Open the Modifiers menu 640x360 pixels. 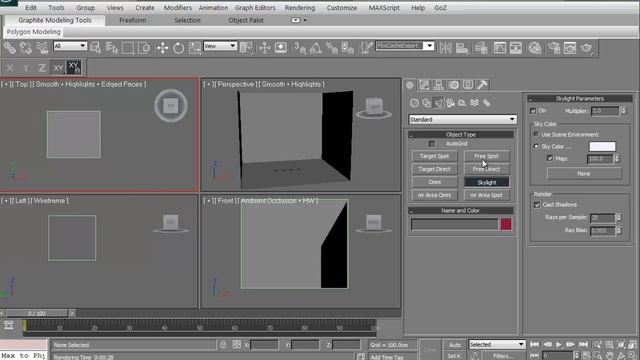pos(178,8)
